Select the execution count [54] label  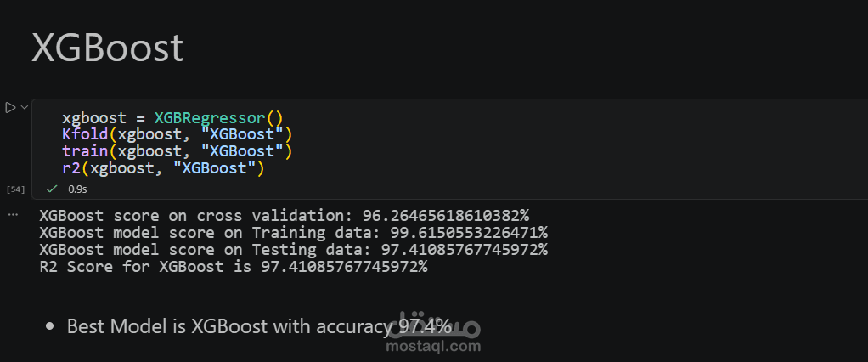point(15,189)
